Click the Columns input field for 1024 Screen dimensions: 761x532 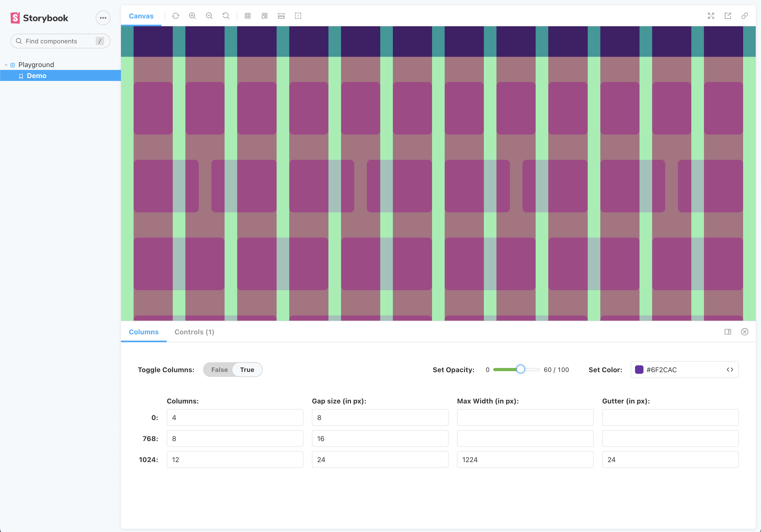click(235, 460)
